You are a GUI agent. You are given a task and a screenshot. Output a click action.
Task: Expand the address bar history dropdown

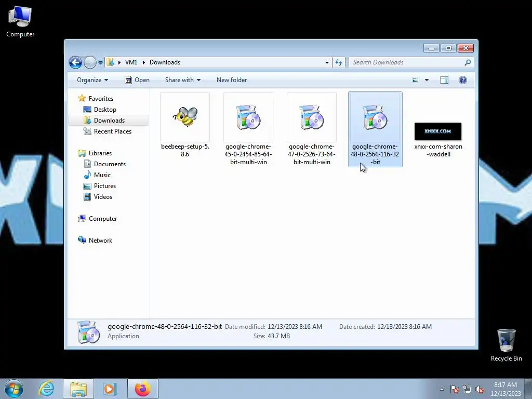click(x=327, y=62)
